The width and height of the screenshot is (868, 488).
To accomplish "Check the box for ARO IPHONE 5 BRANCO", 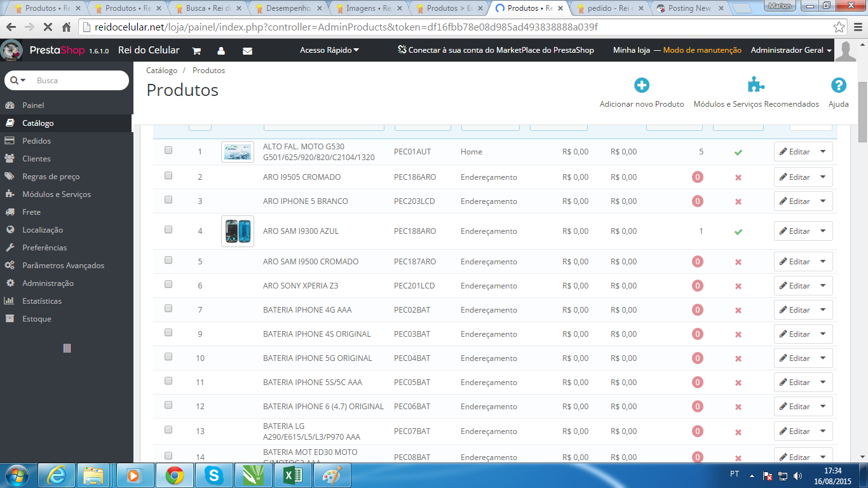I will pos(168,200).
